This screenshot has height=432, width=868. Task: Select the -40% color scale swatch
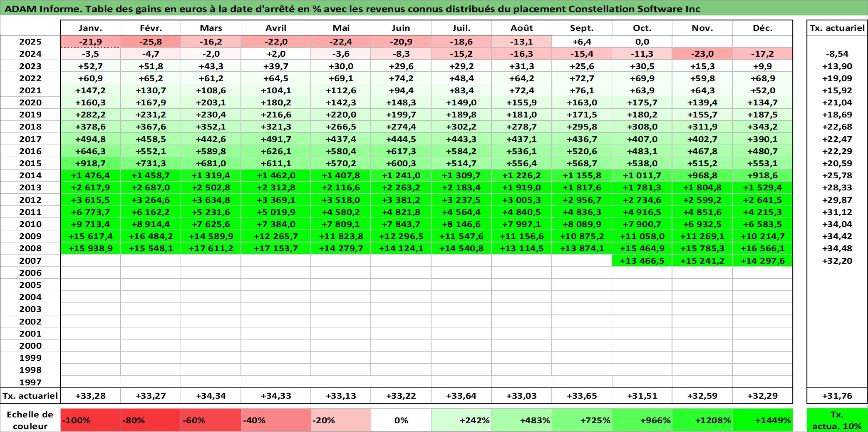click(x=276, y=420)
